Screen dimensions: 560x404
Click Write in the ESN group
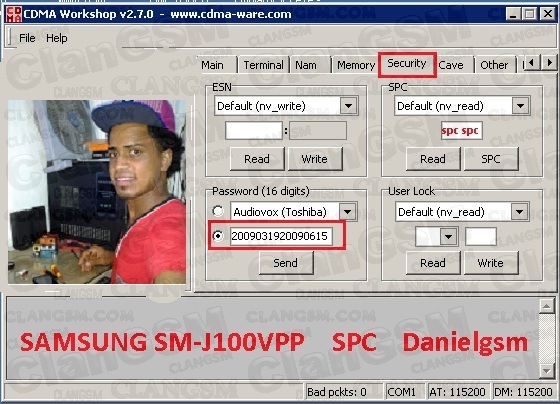point(315,159)
